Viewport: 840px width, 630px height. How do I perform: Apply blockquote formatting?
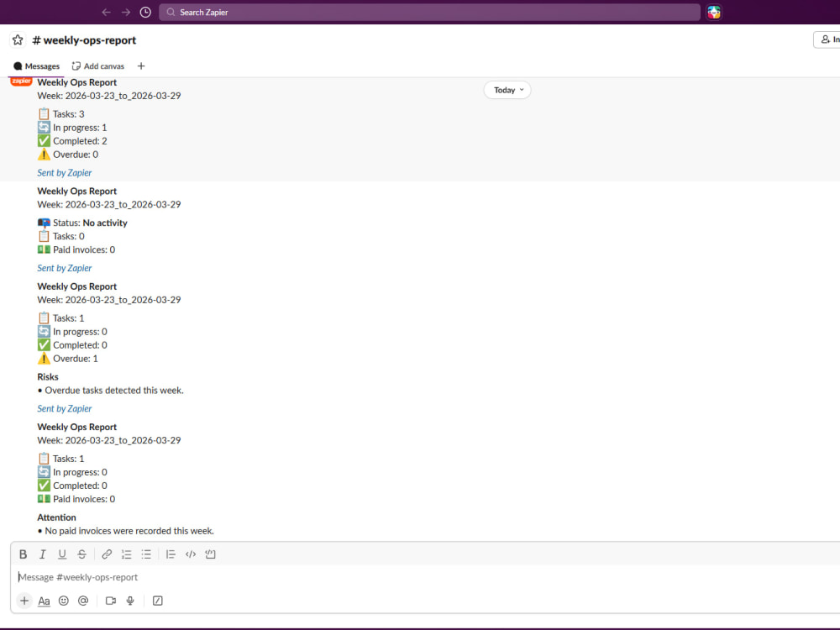pyautogui.click(x=171, y=554)
